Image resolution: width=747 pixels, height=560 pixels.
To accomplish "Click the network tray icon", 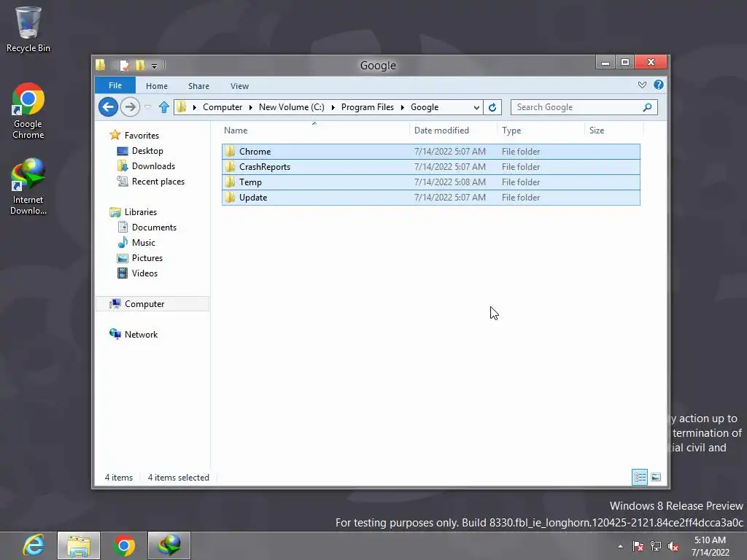I will pos(656,546).
